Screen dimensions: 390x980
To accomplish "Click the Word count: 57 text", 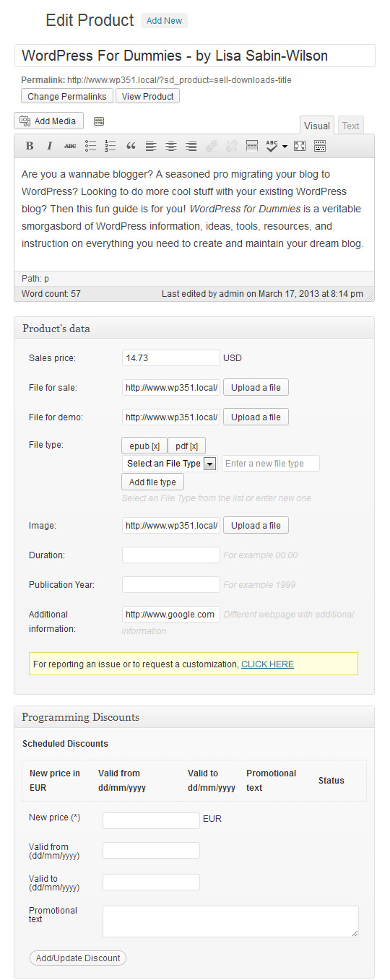I will 50,294.
